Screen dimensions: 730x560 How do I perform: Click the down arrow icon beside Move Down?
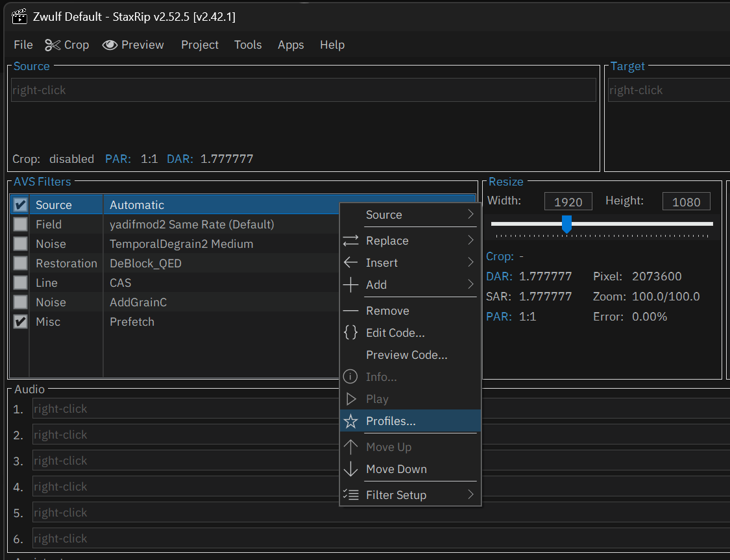click(x=350, y=469)
